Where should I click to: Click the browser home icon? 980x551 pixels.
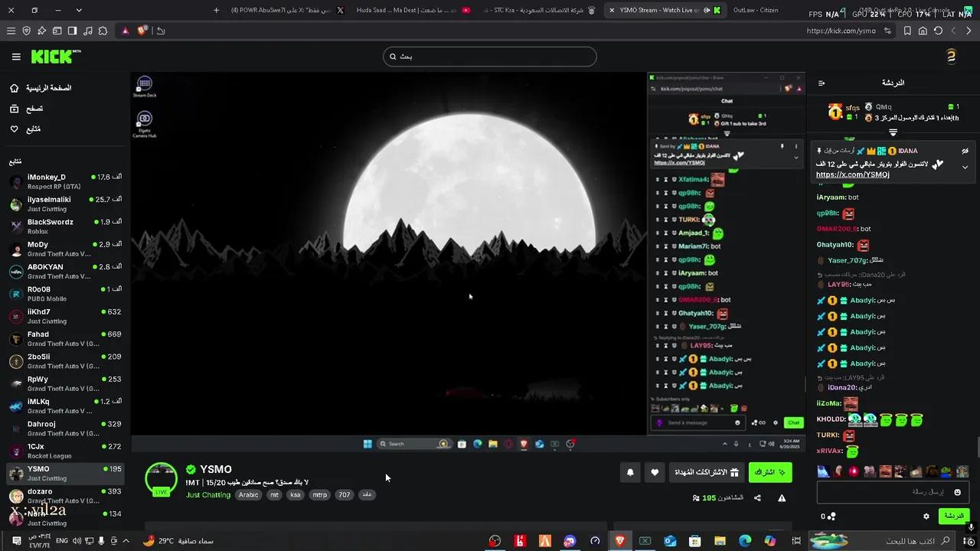(923, 31)
